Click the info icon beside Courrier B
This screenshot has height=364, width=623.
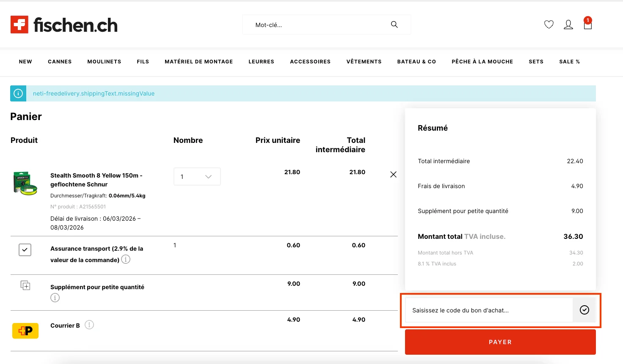coord(89,325)
